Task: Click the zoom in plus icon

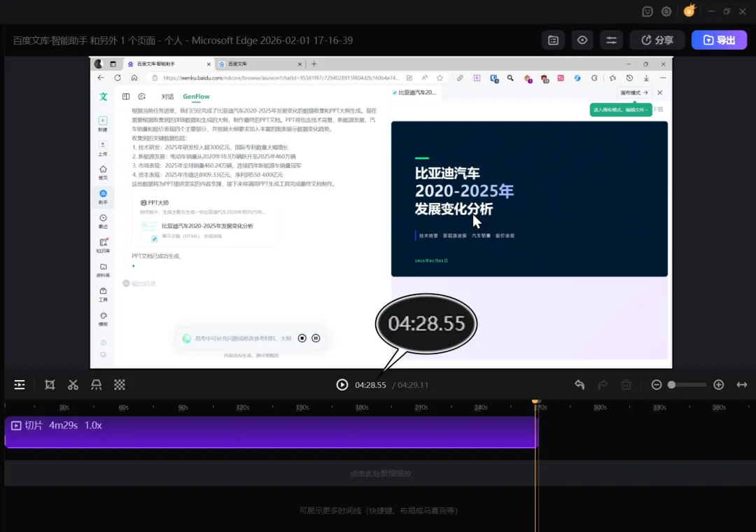Action: [719, 384]
